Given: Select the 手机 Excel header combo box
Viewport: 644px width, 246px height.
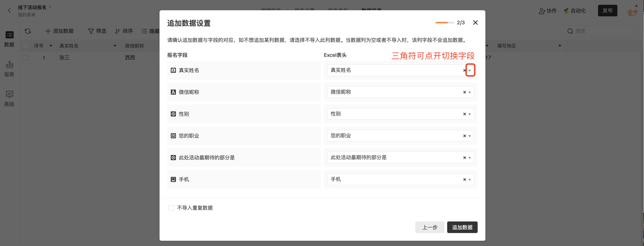Looking at the screenshot, I should pos(401,179).
